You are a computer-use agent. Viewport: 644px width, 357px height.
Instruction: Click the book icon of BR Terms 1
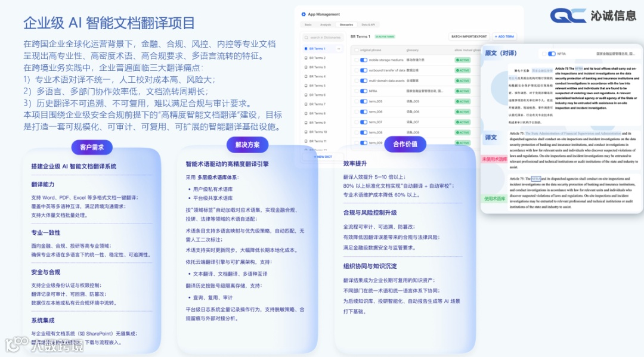pos(306,49)
